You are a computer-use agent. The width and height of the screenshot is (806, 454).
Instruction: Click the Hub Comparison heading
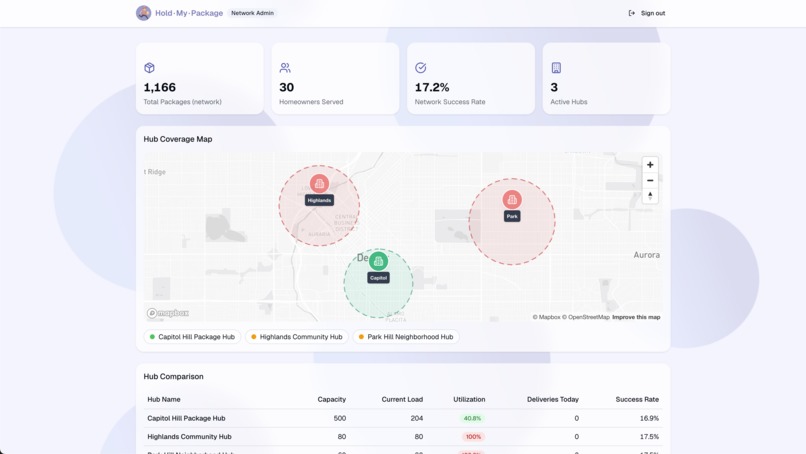pos(173,377)
